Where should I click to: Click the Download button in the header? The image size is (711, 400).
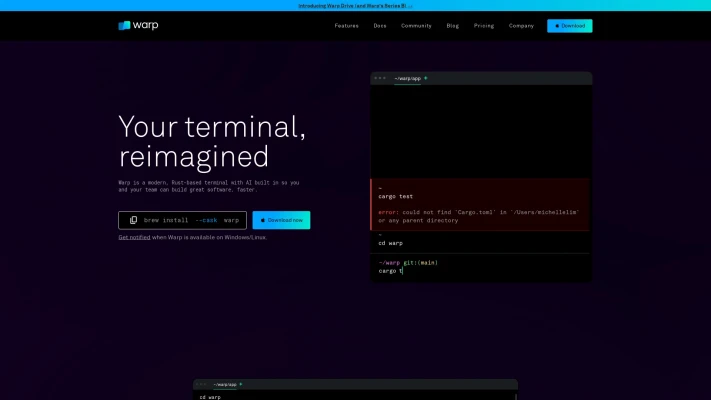(570, 26)
